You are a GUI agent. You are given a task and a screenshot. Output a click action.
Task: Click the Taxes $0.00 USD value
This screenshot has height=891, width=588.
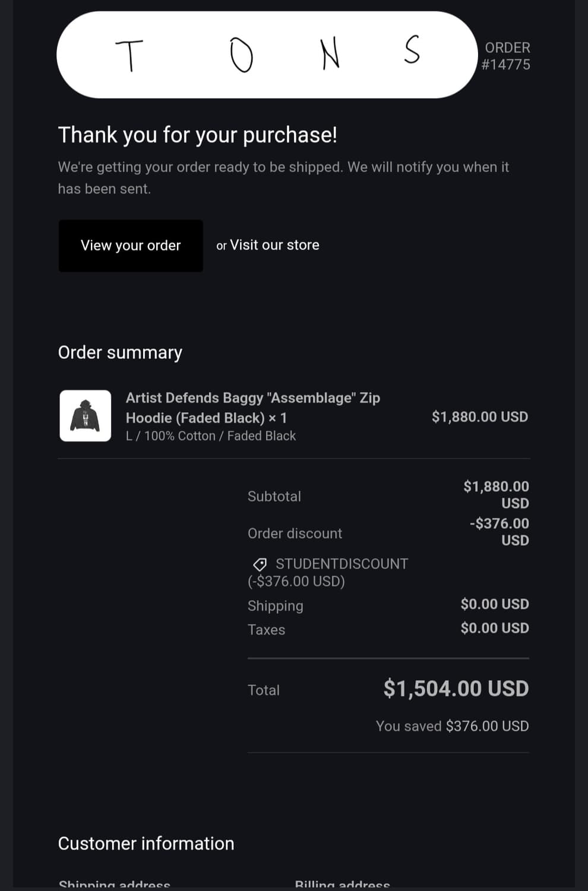pos(495,628)
